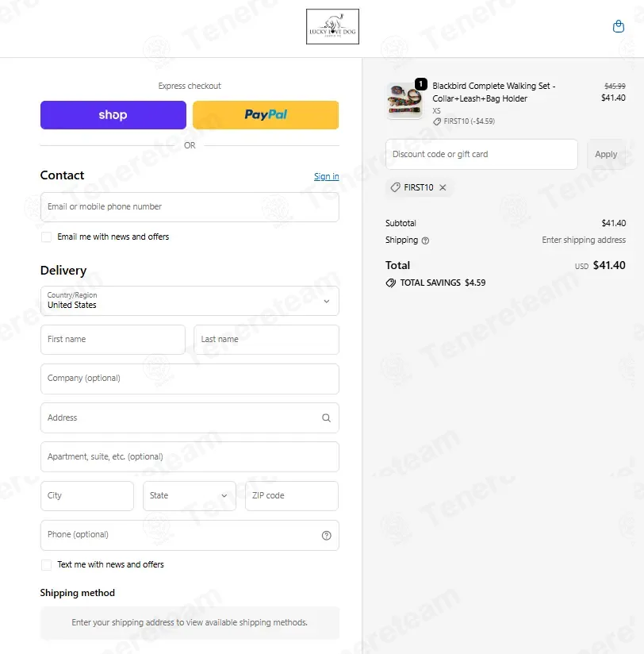Pay with Shop Pay express button
Image resolution: width=644 pixels, height=654 pixels.
[113, 115]
